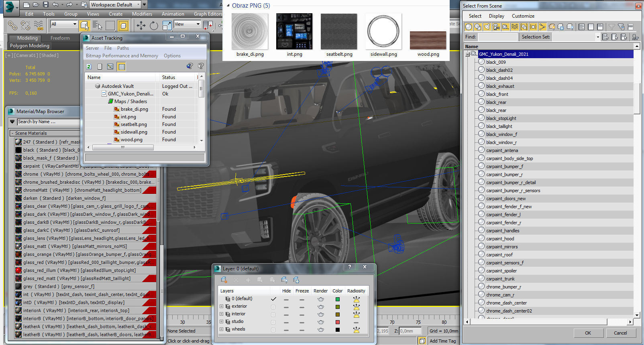Toggle the Window/Crossing selection icon
The image size is (644, 345).
point(123,26)
